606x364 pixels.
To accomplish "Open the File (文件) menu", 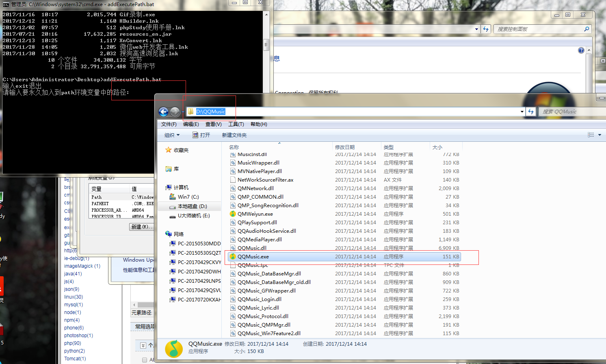I will coord(169,124).
